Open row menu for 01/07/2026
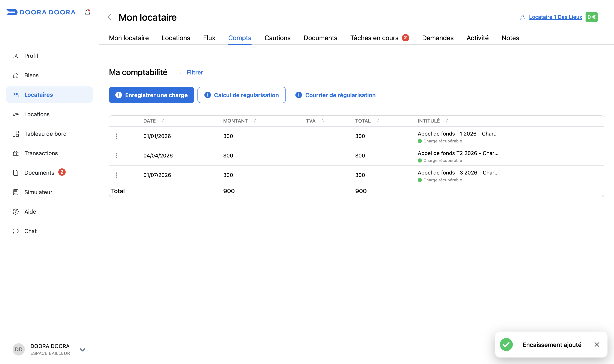This screenshot has width=614, height=364. (117, 175)
